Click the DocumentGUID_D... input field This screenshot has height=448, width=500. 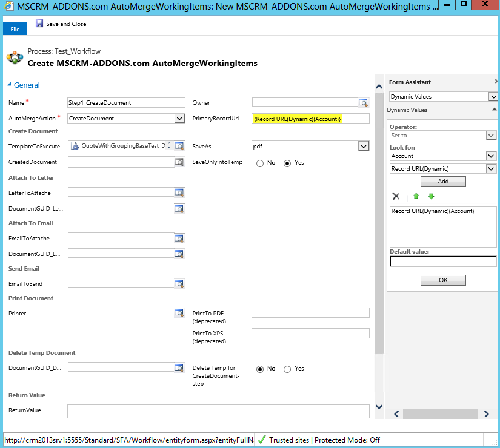121,367
